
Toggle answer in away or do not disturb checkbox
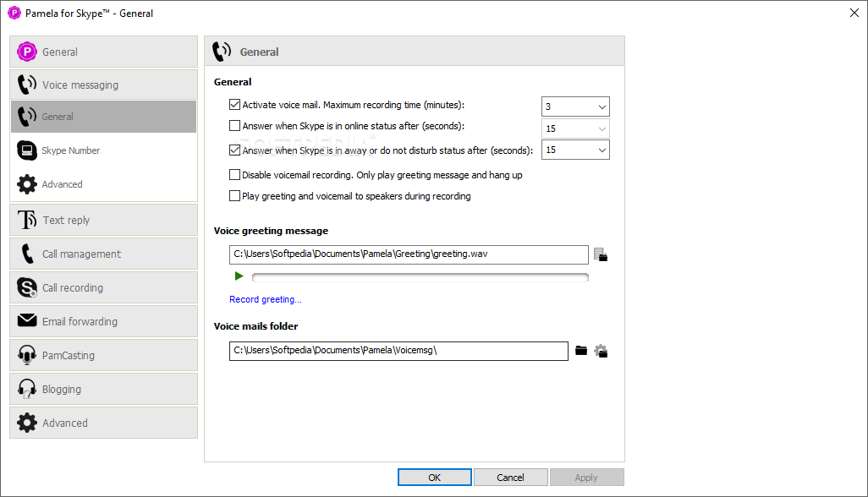234,150
